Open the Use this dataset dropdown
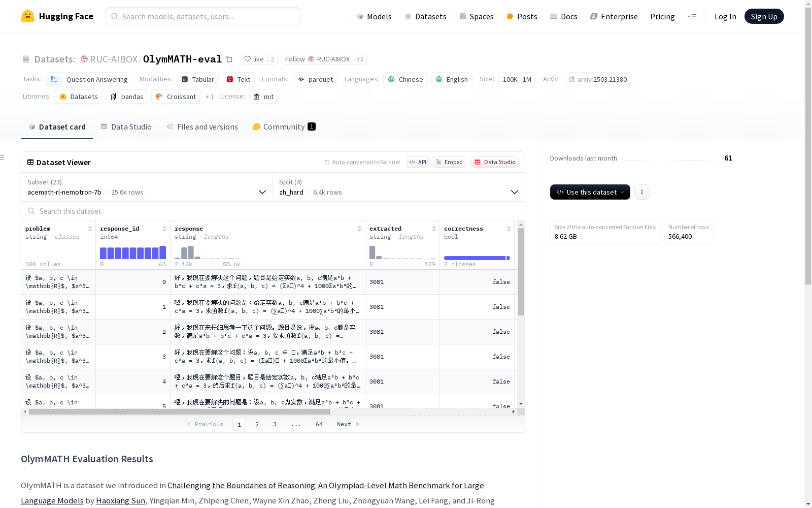 pyautogui.click(x=590, y=192)
